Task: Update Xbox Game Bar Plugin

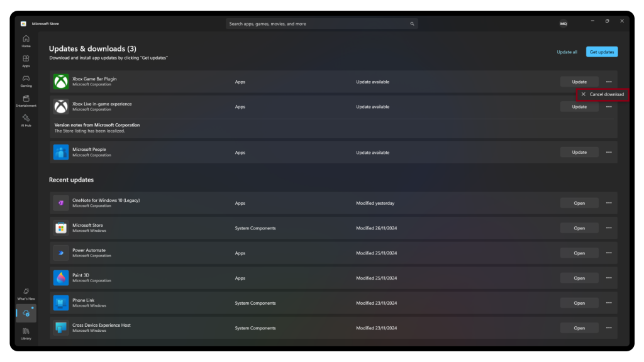Action: [579, 82]
